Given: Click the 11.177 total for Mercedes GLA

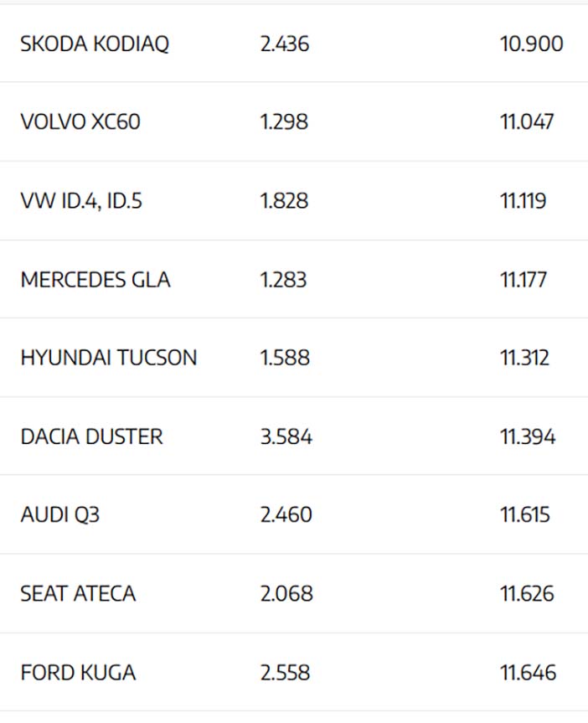Looking at the screenshot, I should point(524,280).
